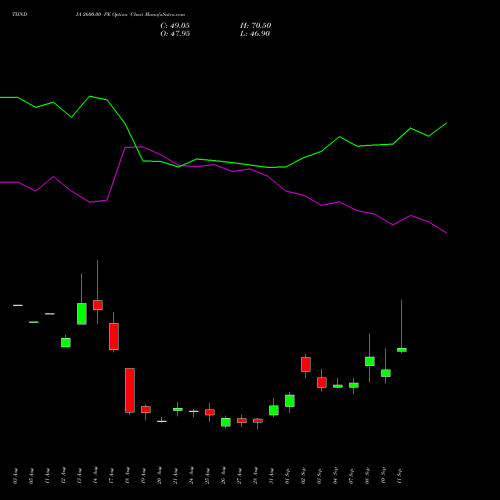500x500 pixels.
Task: Select the 11 Sep date label
Action: click(399, 476)
